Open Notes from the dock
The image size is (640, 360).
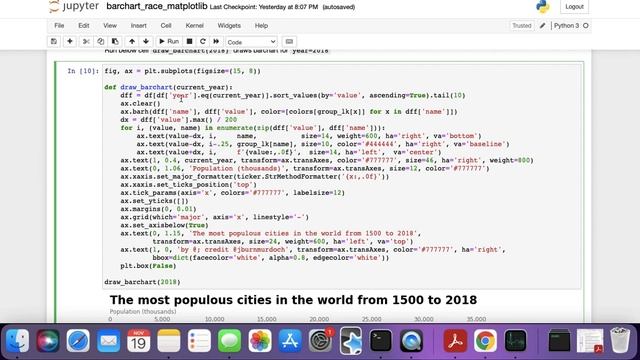(169, 340)
